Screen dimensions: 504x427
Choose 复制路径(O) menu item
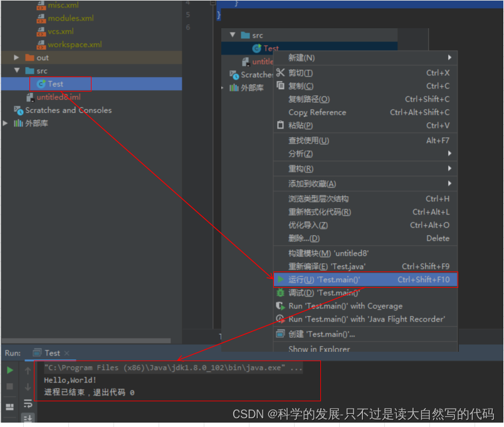[x=365, y=99]
